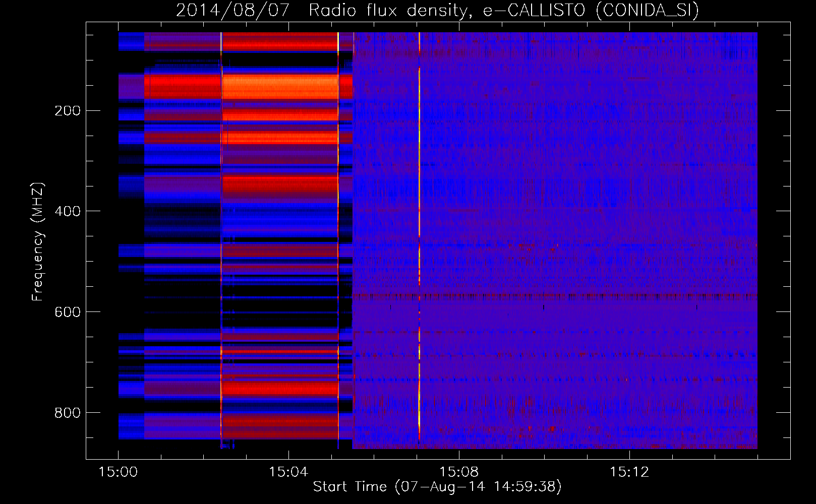The height and width of the screenshot is (504, 816).
Task: Click the 15:00 time tick label
Action: pyautogui.click(x=118, y=472)
